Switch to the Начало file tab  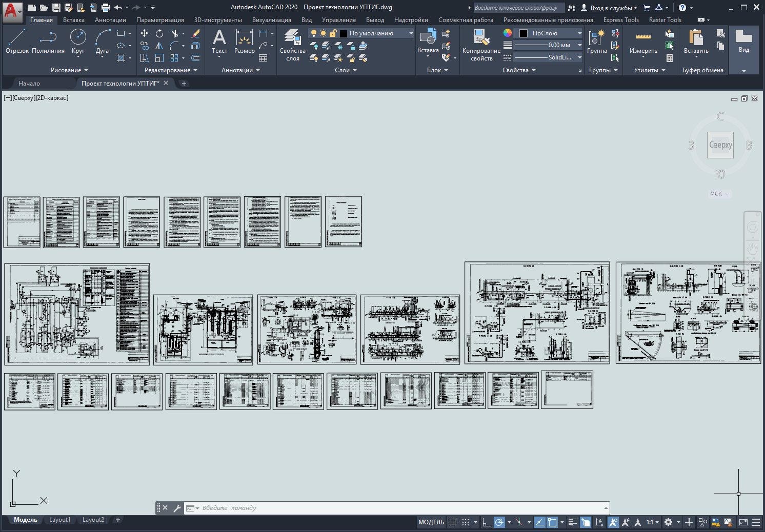pos(29,83)
